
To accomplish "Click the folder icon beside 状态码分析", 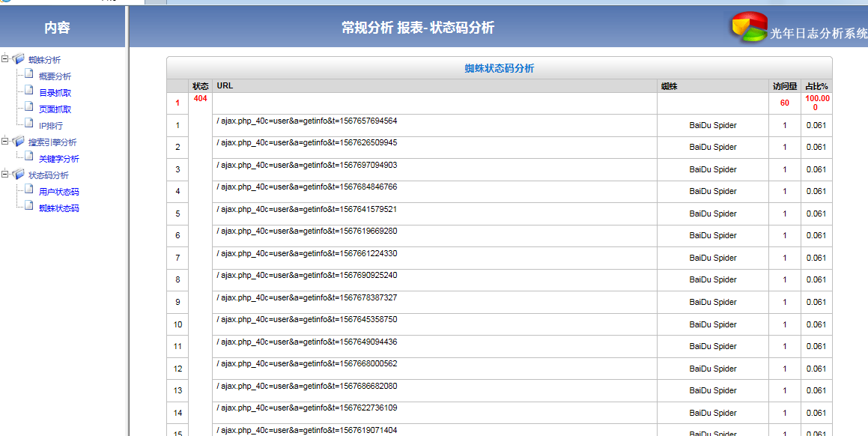I will pyautogui.click(x=19, y=175).
